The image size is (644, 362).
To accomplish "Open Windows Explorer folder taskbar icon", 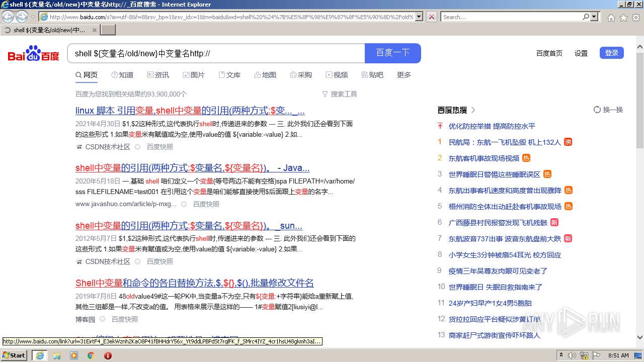I will coord(57,355).
